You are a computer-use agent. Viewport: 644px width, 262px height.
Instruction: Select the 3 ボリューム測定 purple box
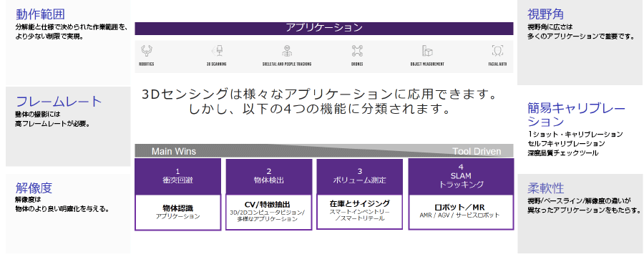[359, 177]
